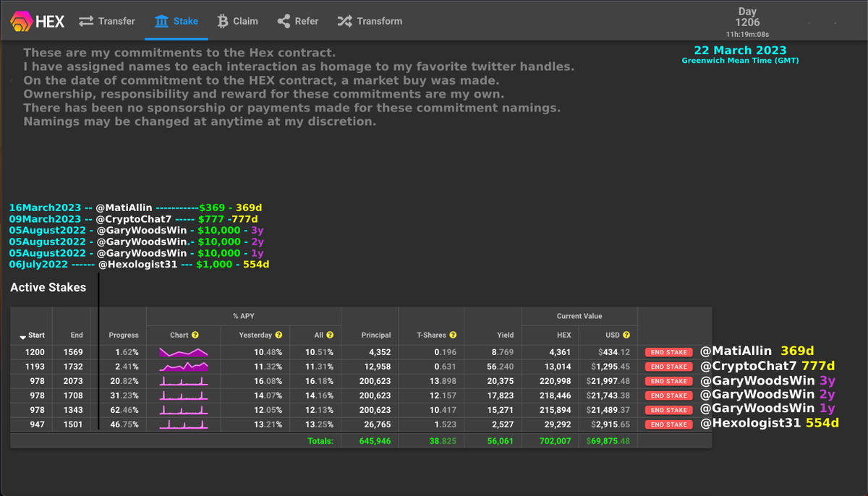Sort stakes by the Start column arrow

23,337
